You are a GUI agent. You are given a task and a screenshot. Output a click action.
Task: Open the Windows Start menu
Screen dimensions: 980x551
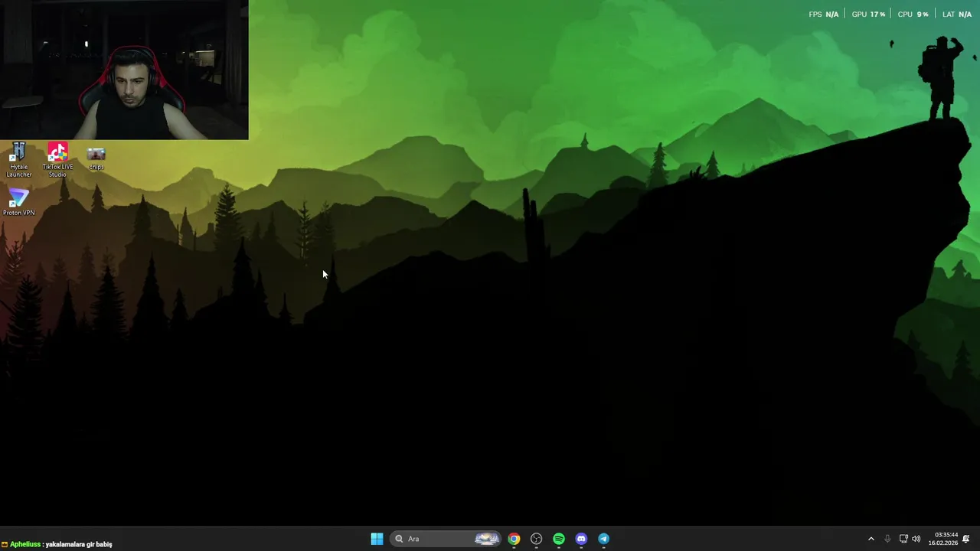(x=377, y=539)
